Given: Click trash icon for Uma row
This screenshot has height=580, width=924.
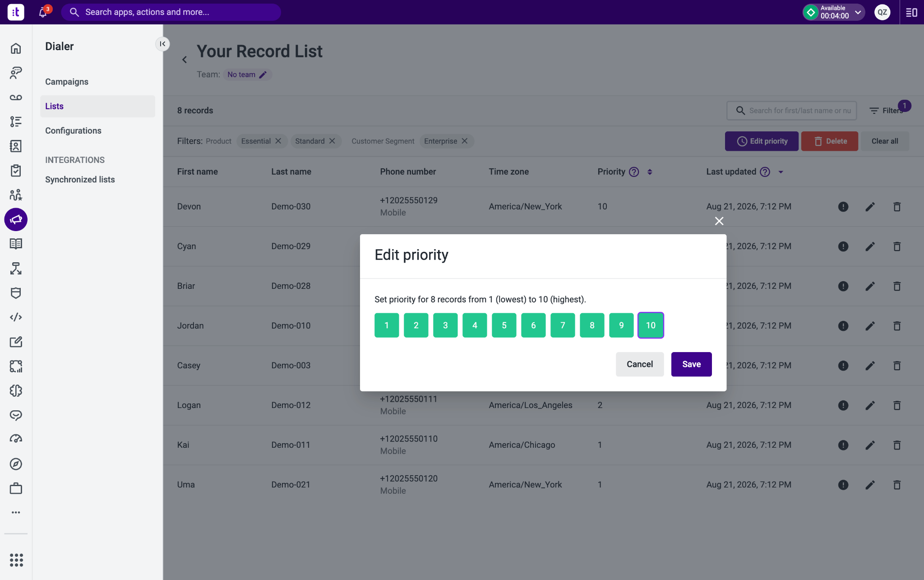Looking at the screenshot, I should (x=897, y=485).
